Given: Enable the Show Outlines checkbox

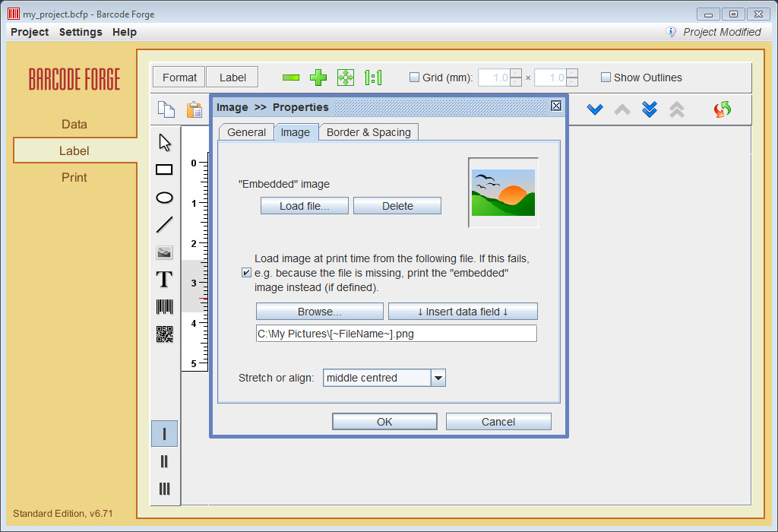Looking at the screenshot, I should [606, 77].
